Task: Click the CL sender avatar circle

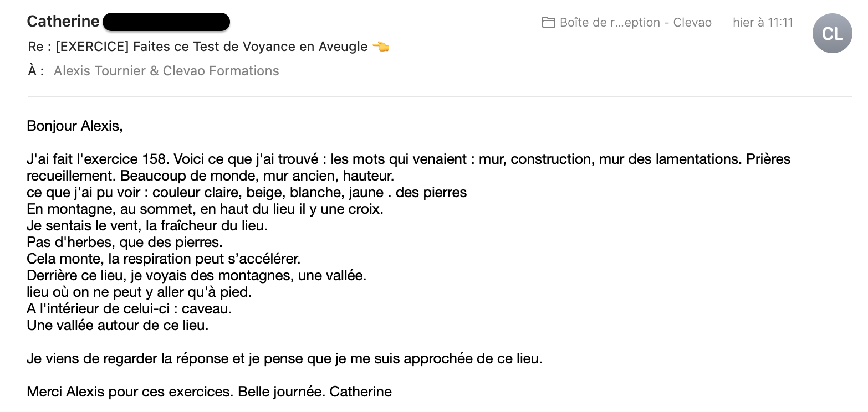Action: [x=832, y=33]
